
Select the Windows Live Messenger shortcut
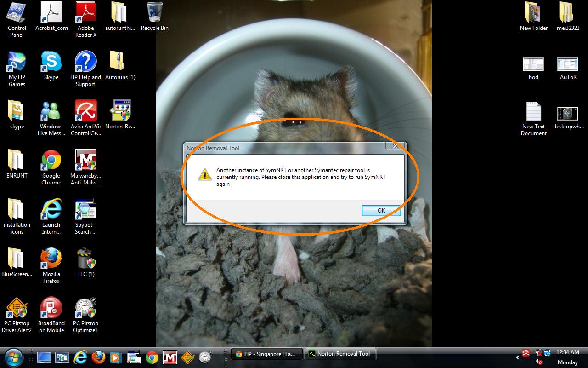tap(51, 118)
